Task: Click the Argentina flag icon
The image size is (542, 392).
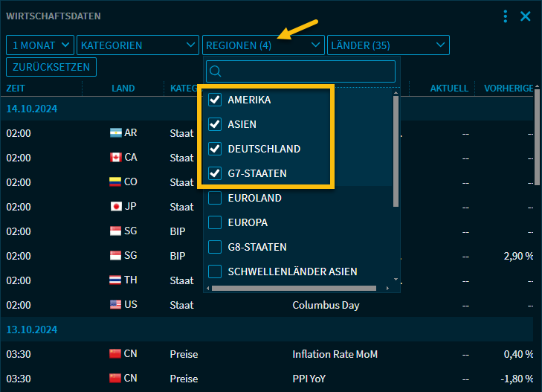Action: point(115,133)
